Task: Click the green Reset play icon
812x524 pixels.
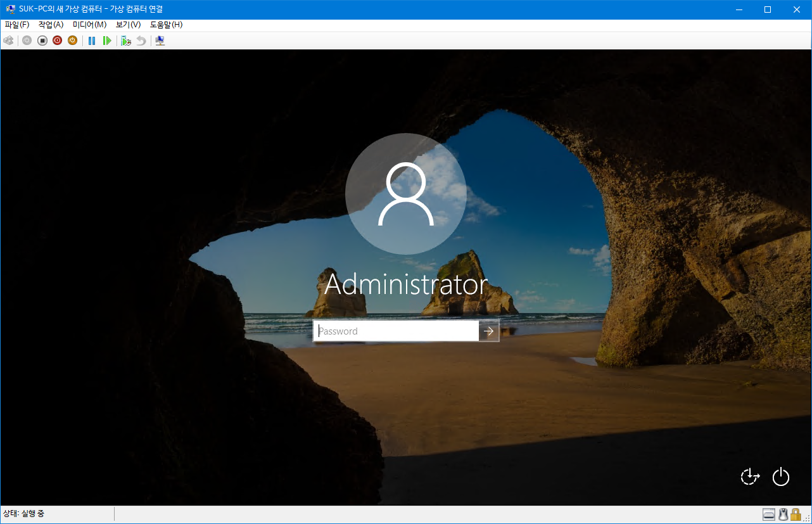Action: pyautogui.click(x=107, y=41)
